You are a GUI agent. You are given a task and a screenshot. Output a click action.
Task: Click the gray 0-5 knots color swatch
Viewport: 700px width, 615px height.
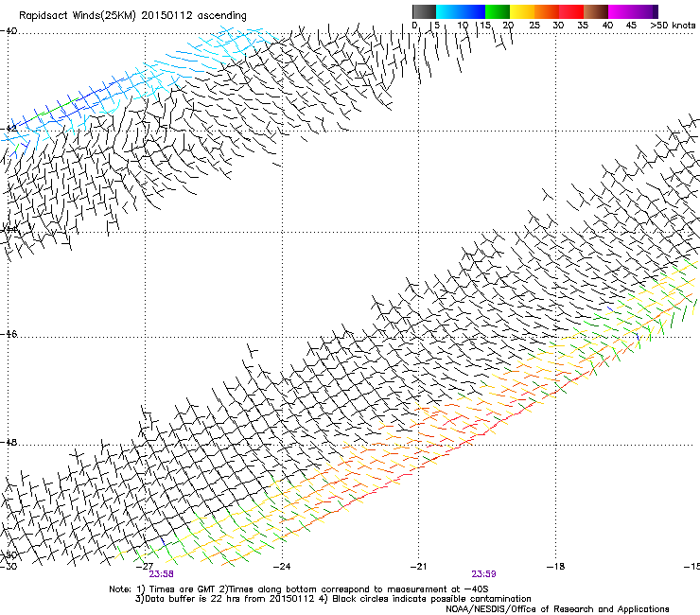click(x=424, y=11)
